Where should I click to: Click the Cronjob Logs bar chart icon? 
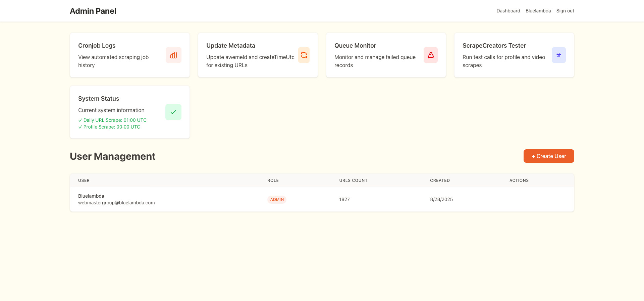pos(173,55)
